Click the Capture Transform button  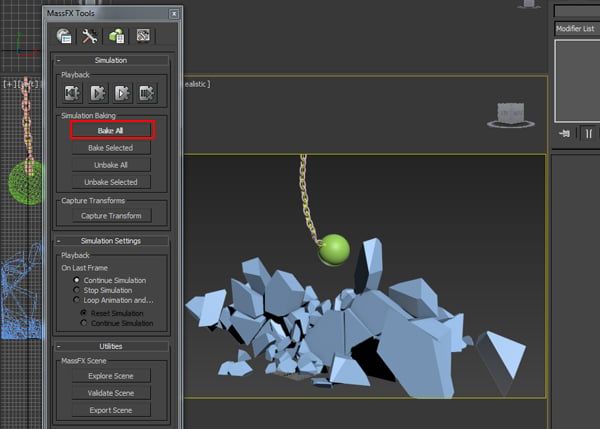[111, 216]
